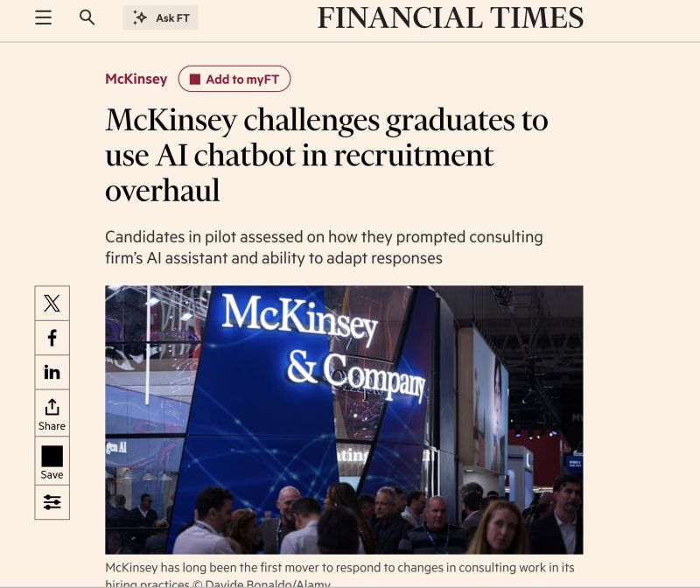Open the McKinsey topic link
Screen dimensions: 700x588
pyautogui.click(x=136, y=79)
